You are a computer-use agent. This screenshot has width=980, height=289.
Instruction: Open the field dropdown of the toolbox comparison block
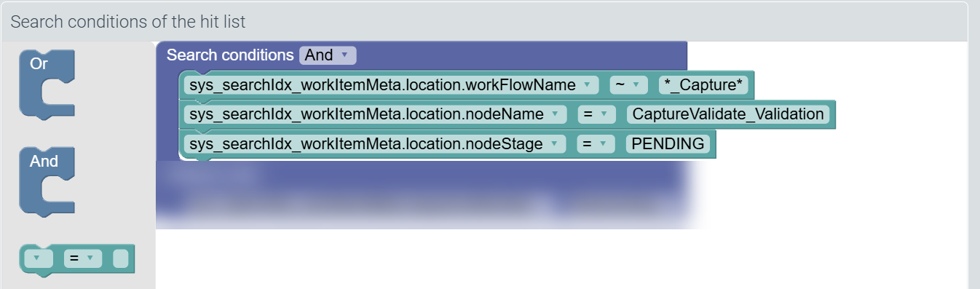tap(39, 258)
